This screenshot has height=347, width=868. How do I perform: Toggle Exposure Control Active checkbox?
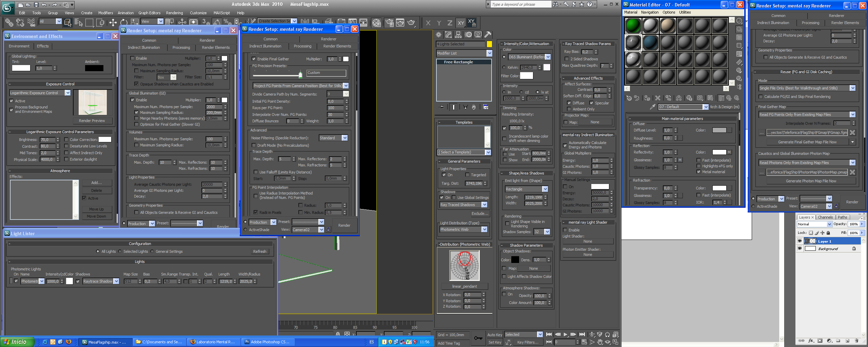(x=12, y=101)
